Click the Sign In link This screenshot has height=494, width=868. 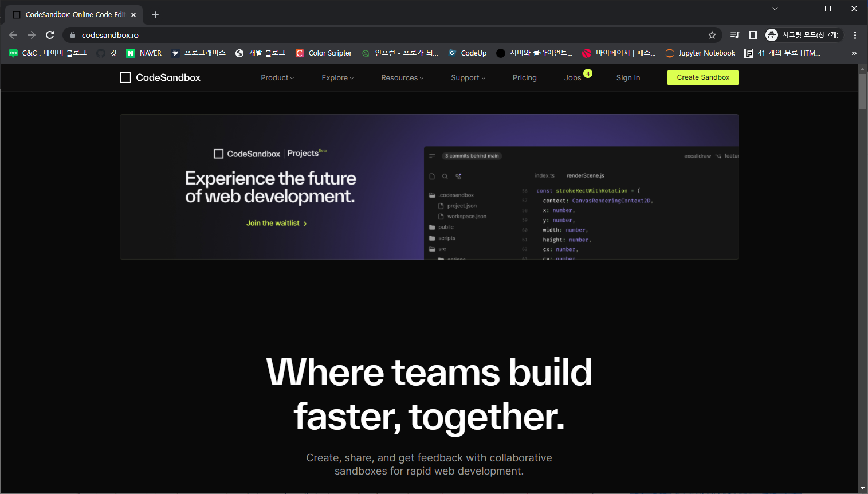pyautogui.click(x=628, y=77)
